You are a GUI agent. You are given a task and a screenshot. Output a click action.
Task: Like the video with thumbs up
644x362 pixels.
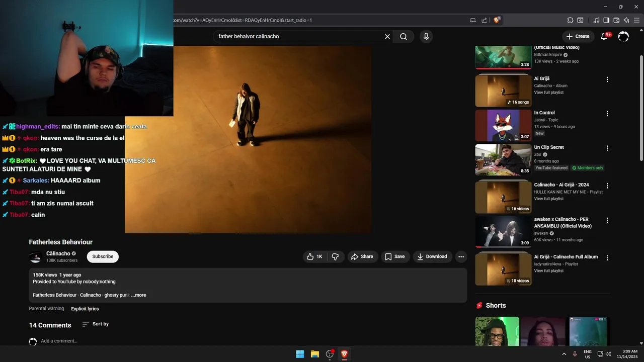pyautogui.click(x=315, y=256)
